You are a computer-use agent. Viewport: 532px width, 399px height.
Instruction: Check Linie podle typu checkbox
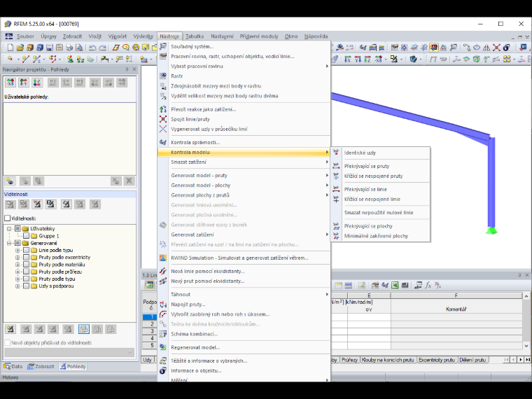click(x=26, y=250)
